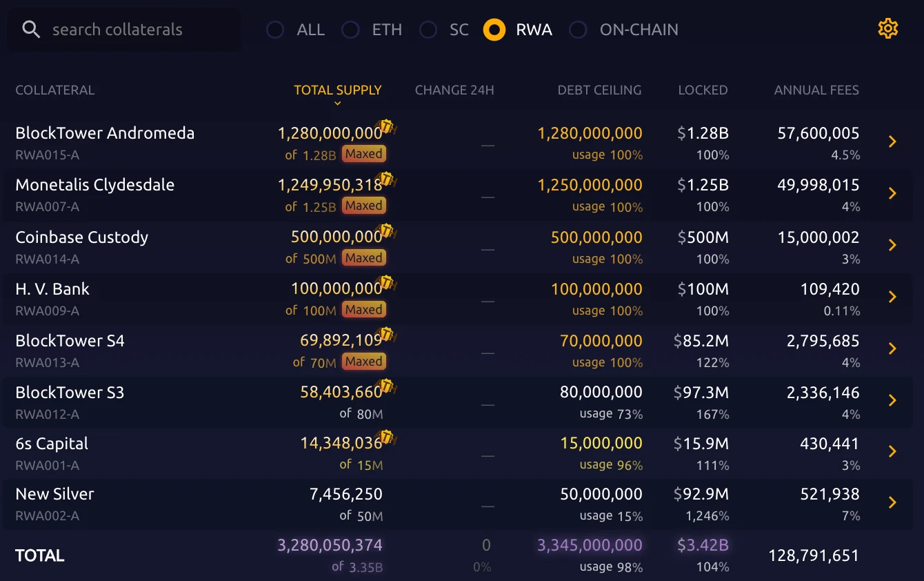Focus the search collaterals input field
The width and height of the screenshot is (924, 581).
point(124,30)
